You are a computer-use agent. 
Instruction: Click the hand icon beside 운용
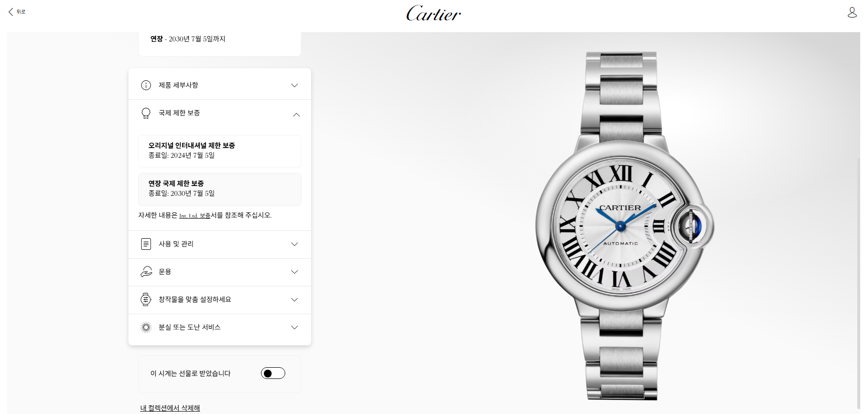click(146, 272)
